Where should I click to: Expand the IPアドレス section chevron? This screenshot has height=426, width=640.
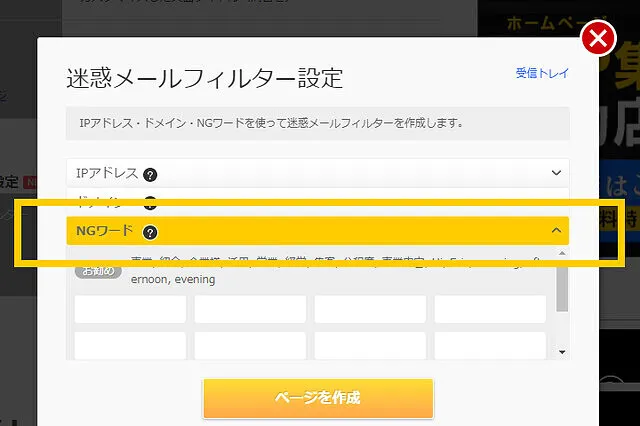tap(557, 173)
